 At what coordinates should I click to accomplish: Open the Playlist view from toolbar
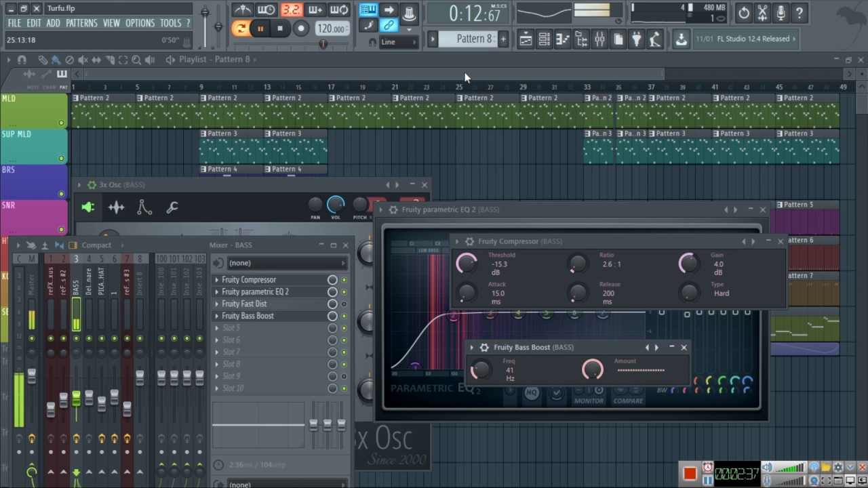coord(526,39)
